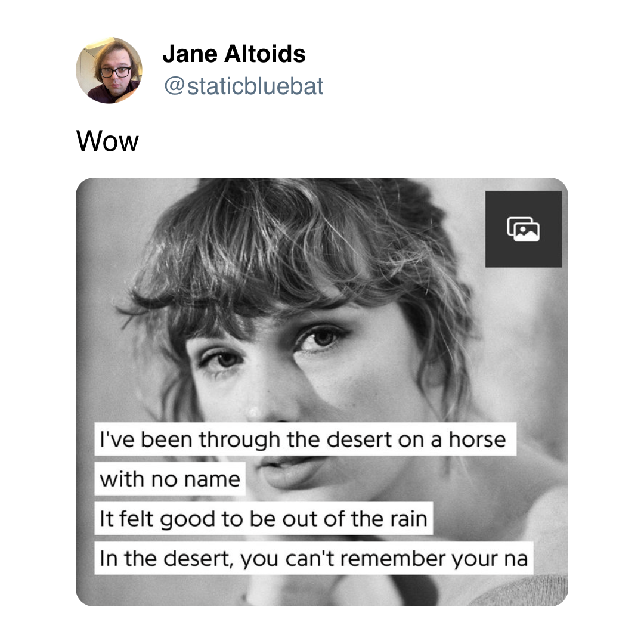
Task: Click the dark badge containing the photos icon
Action: tap(524, 228)
